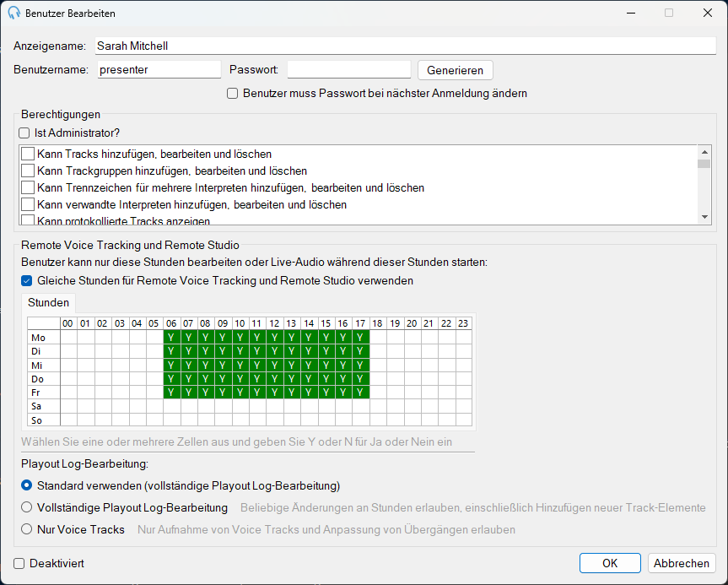This screenshot has height=585, width=728.
Task: Select the empty Sa 10 cell
Action: (240, 406)
